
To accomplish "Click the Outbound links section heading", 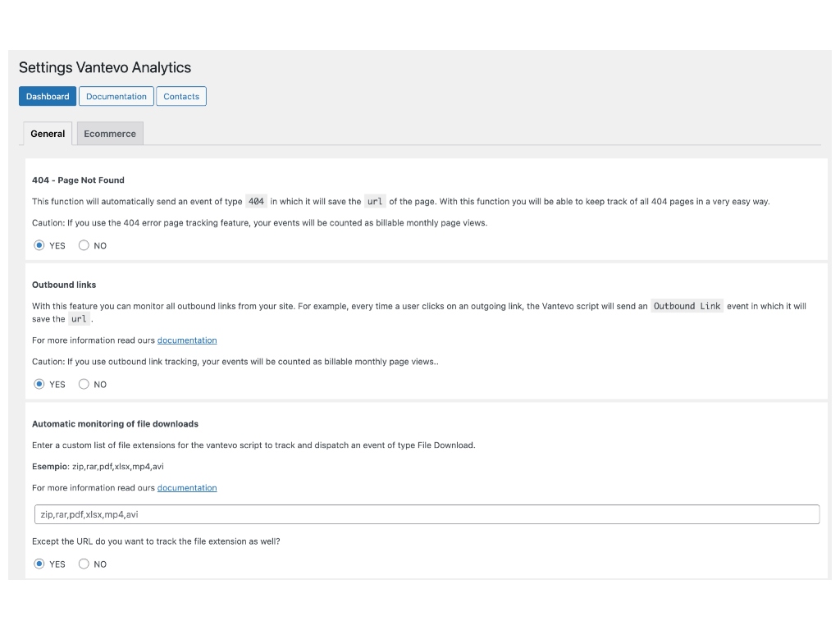I will (64, 285).
